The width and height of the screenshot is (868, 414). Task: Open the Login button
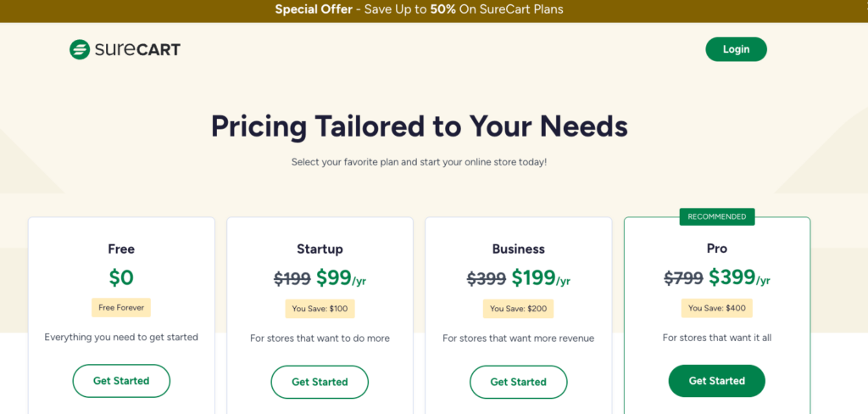click(736, 49)
